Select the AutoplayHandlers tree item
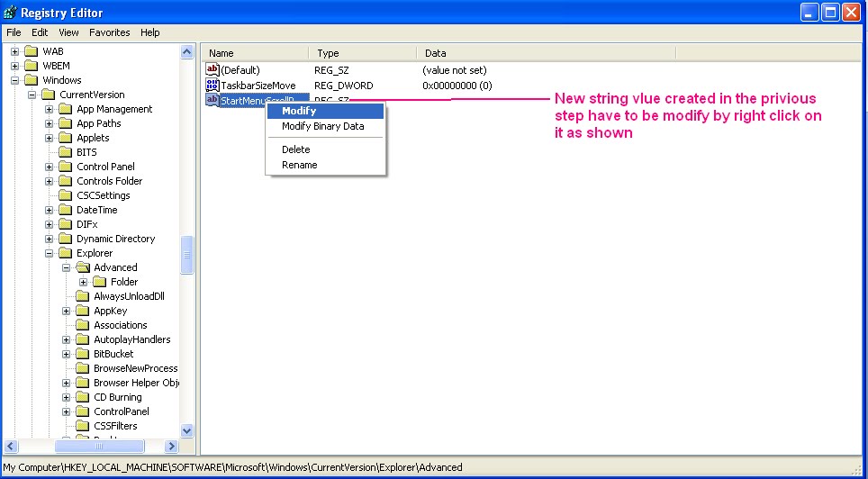The width and height of the screenshot is (868, 479). click(x=132, y=339)
